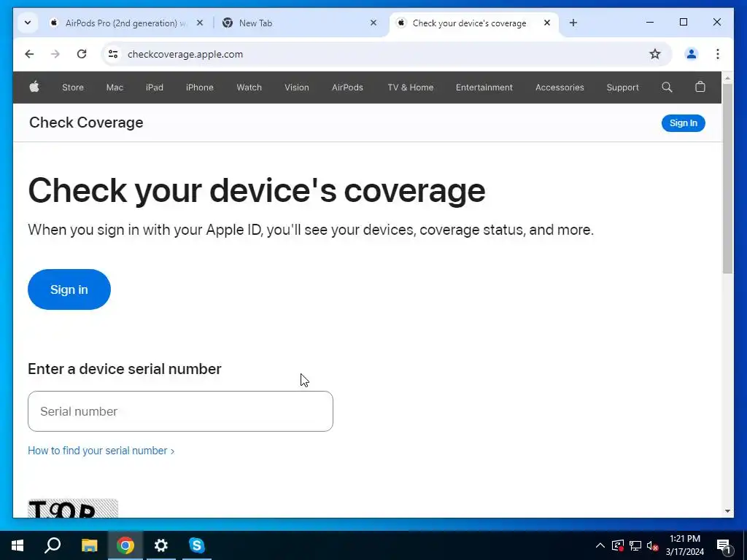Open Settings from the taskbar
Screen dimensions: 747x560
click(x=161, y=545)
